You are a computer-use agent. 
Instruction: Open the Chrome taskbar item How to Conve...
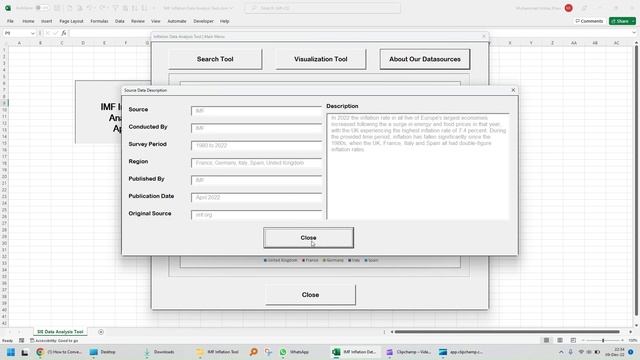(60, 352)
